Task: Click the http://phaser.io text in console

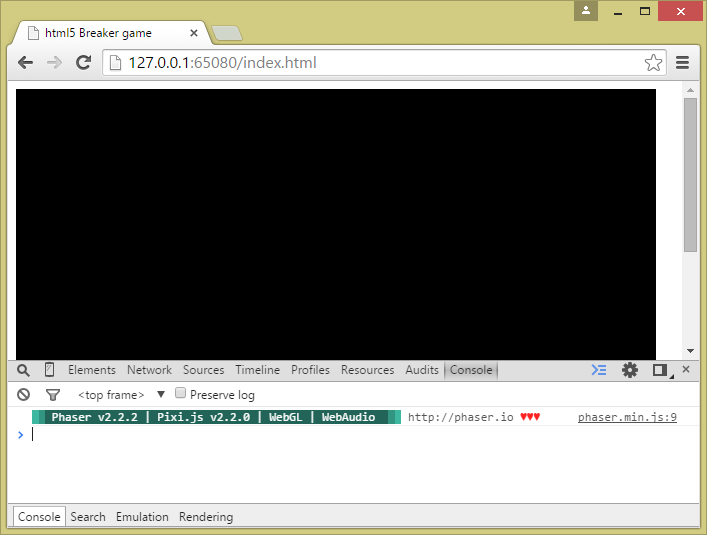Action: coord(461,417)
